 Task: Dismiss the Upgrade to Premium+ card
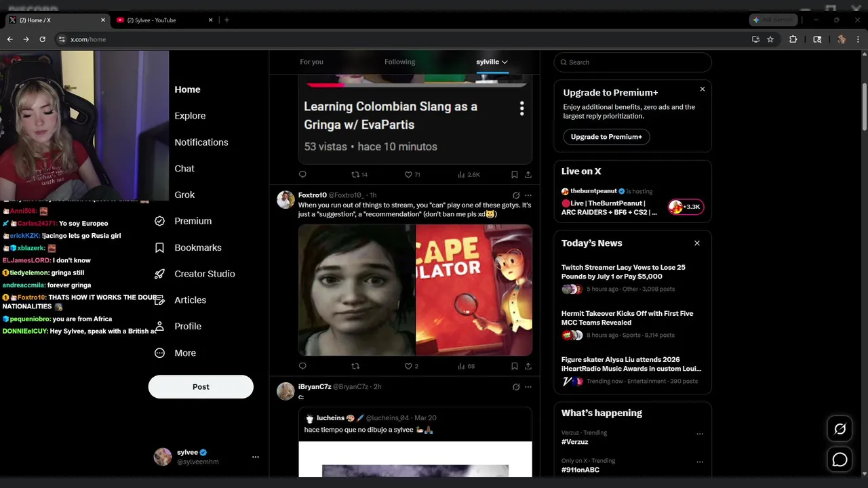(703, 89)
